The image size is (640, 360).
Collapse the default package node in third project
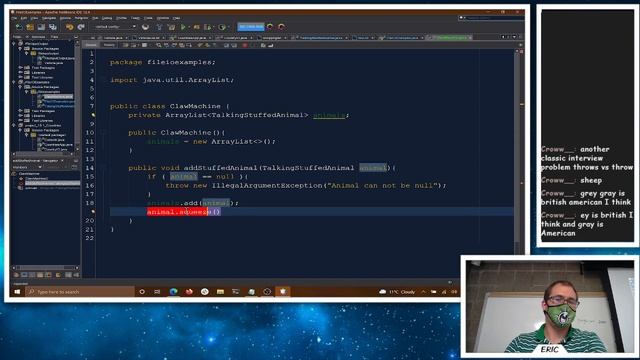coord(27,135)
